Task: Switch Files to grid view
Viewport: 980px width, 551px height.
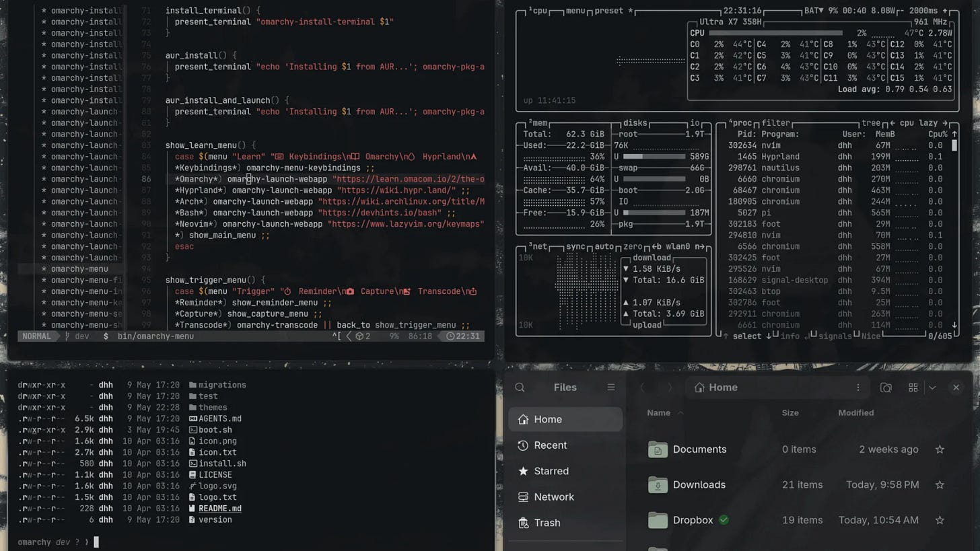Action: click(x=913, y=388)
